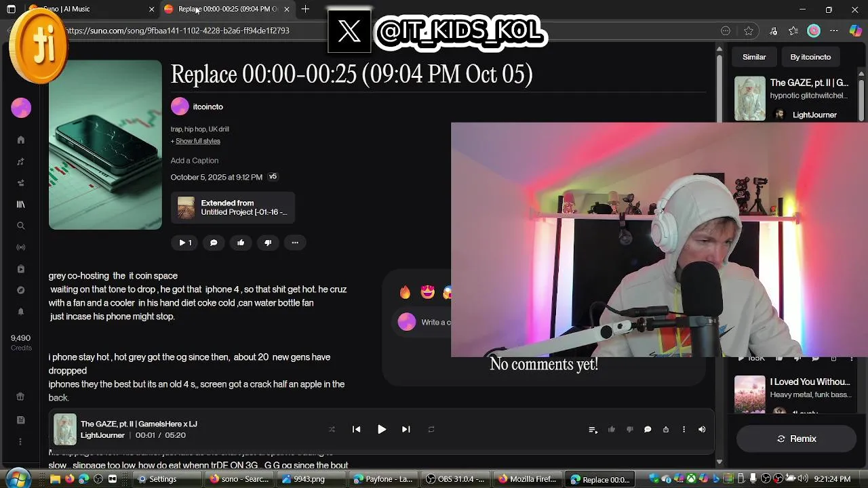Like the playing track in player bar
The height and width of the screenshot is (488, 868).
(611, 430)
